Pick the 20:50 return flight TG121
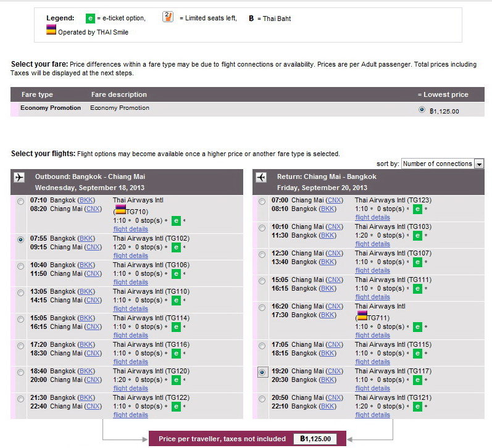The width and height of the screenshot is (492, 448). pos(262,399)
